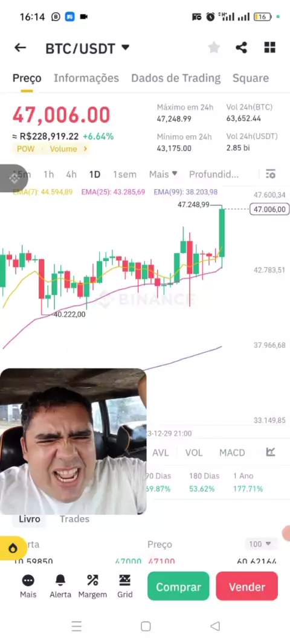Expand the BTC/USDT pair dropdown

coord(126,48)
